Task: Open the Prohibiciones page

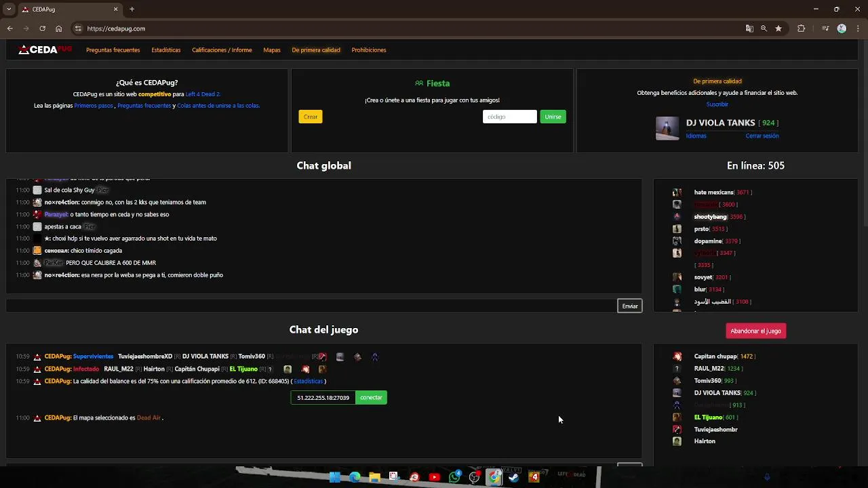Action: [369, 50]
